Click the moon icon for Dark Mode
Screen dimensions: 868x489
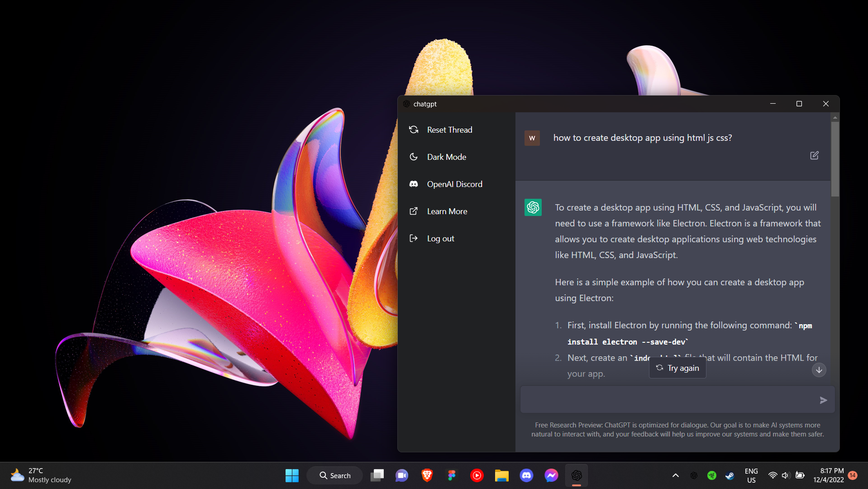point(414,157)
